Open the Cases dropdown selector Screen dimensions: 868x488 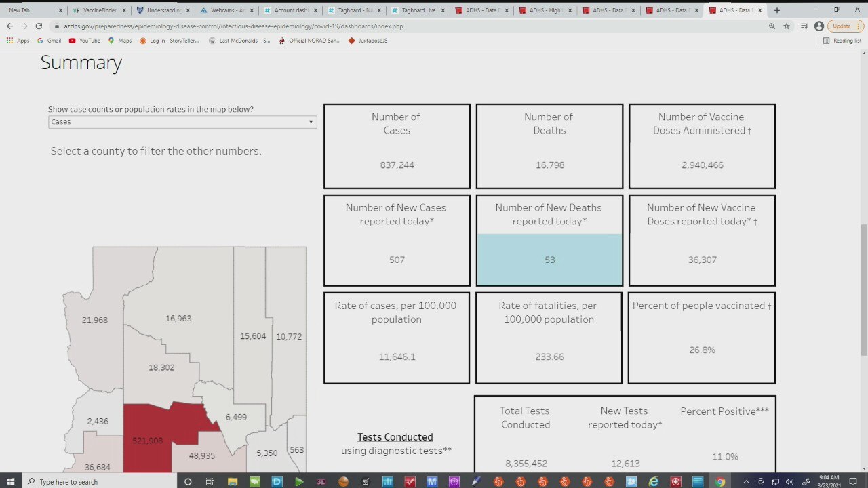(x=182, y=122)
